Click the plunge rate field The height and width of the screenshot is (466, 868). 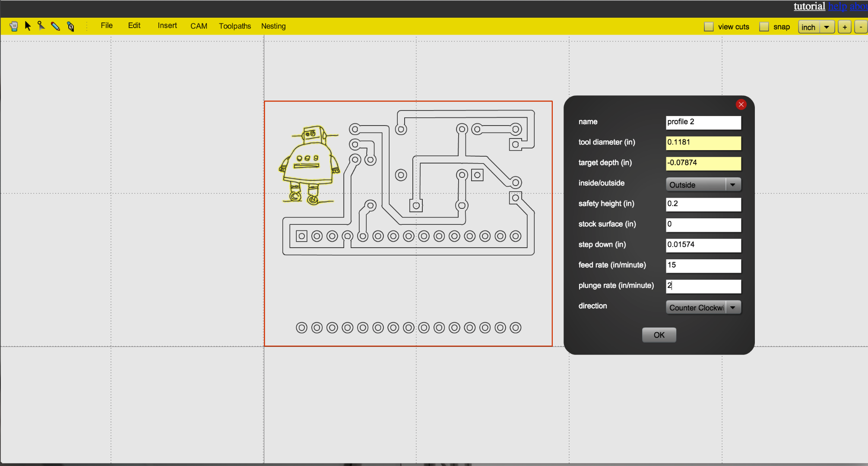[703, 286]
